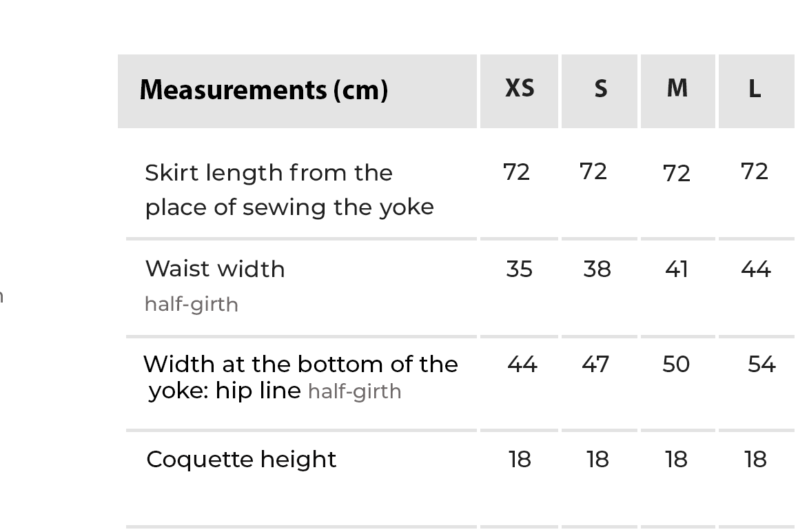The width and height of the screenshot is (798, 532).
Task: Click the Skirt length row label
Action: (289, 190)
